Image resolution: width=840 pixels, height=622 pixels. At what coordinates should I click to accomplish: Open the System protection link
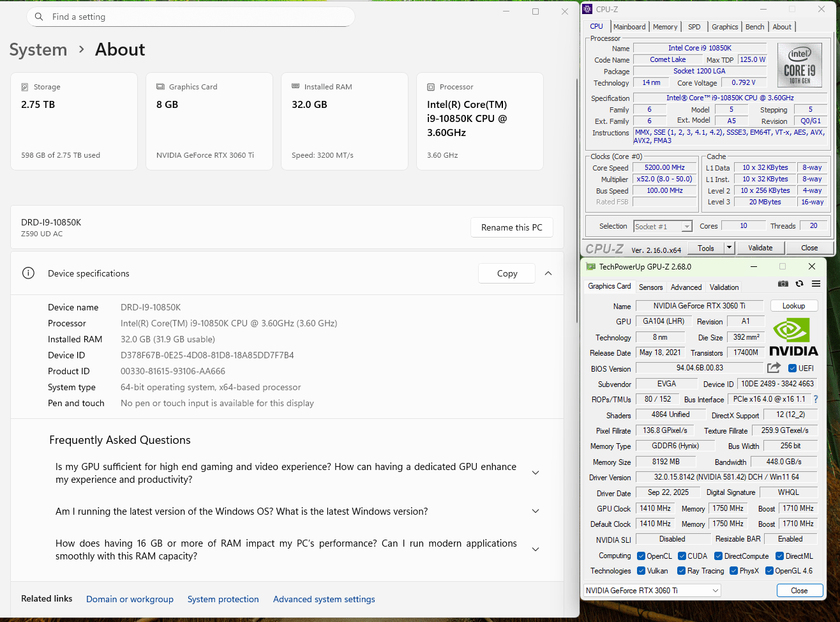pos(223,599)
